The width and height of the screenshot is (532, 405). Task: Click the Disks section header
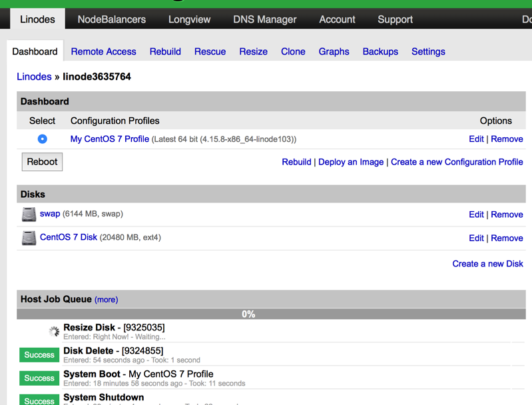(271, 195)
